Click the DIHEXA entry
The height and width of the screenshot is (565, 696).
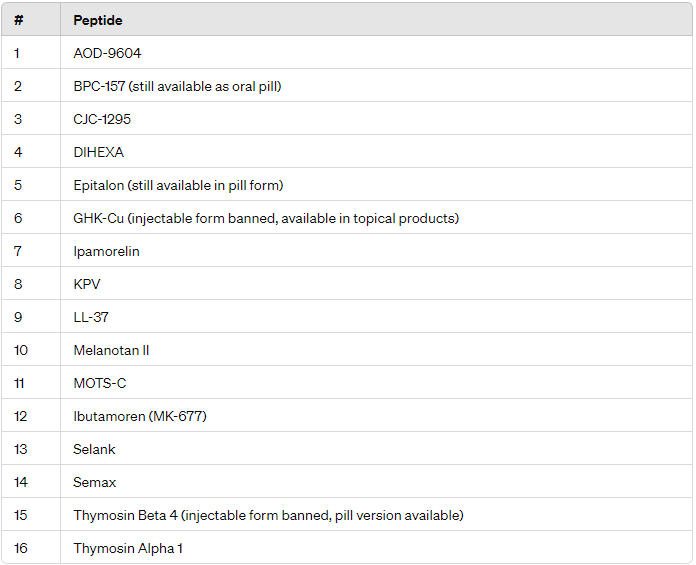99,152
